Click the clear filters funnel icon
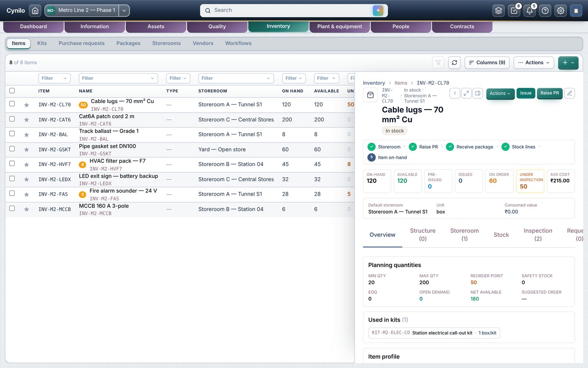The height and width of the screenshot is (368, 588). click(x=438, y=63)
